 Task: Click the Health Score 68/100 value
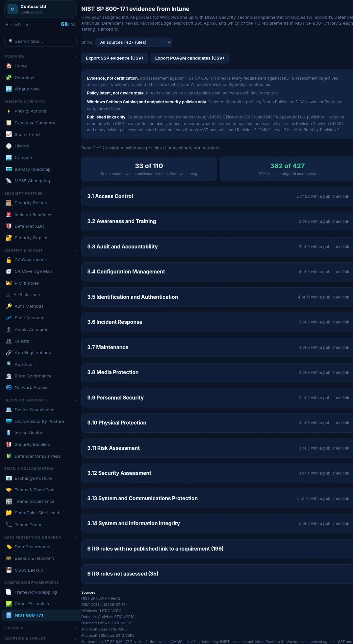click(x=68, y=24)
